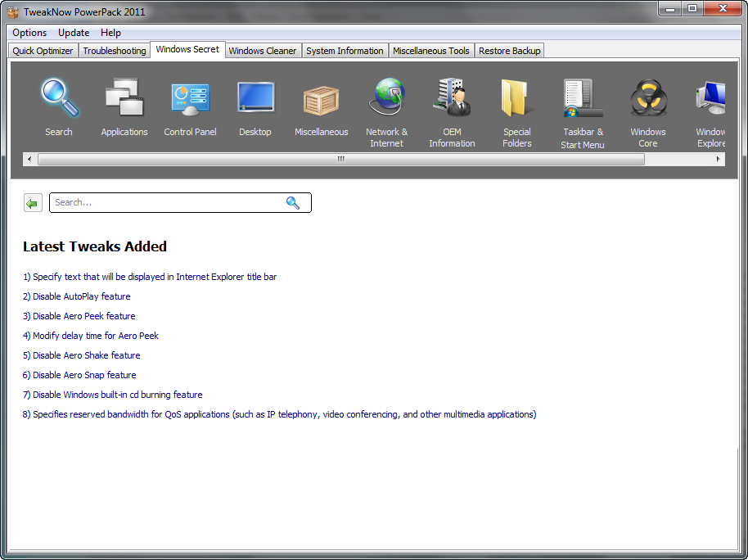Open the Windows Core icon
This screenshot has height=560, width=748.
tap(648, 98)
